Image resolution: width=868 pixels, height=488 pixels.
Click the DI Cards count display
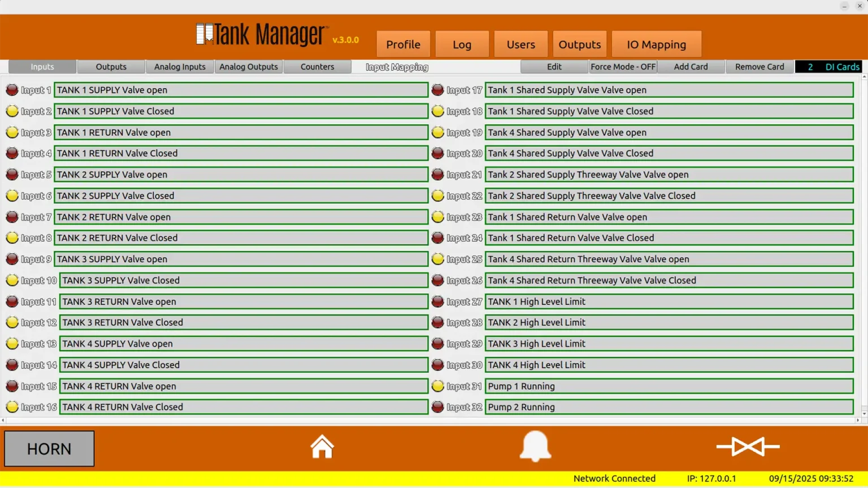(x=828, y=67)
